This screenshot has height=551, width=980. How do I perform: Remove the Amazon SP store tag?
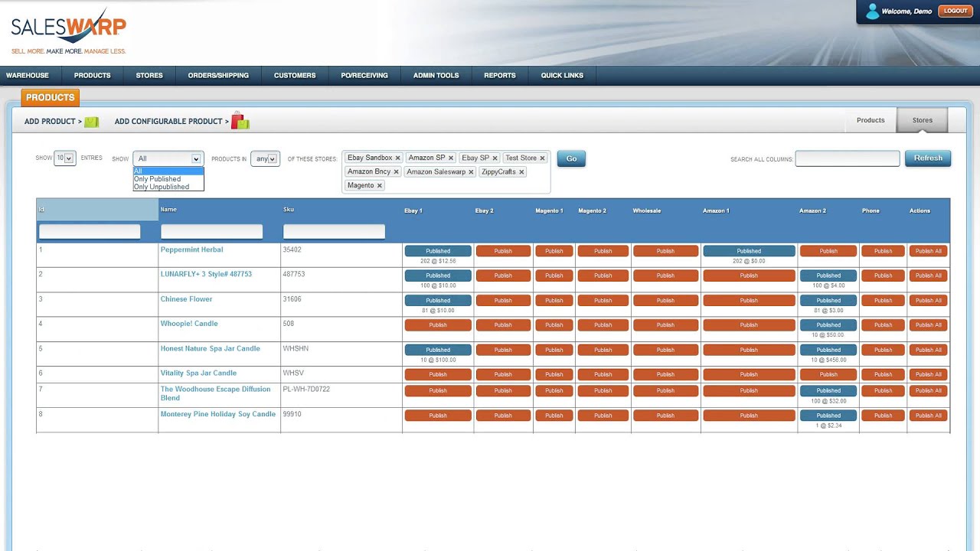click(x=451, y=158)
